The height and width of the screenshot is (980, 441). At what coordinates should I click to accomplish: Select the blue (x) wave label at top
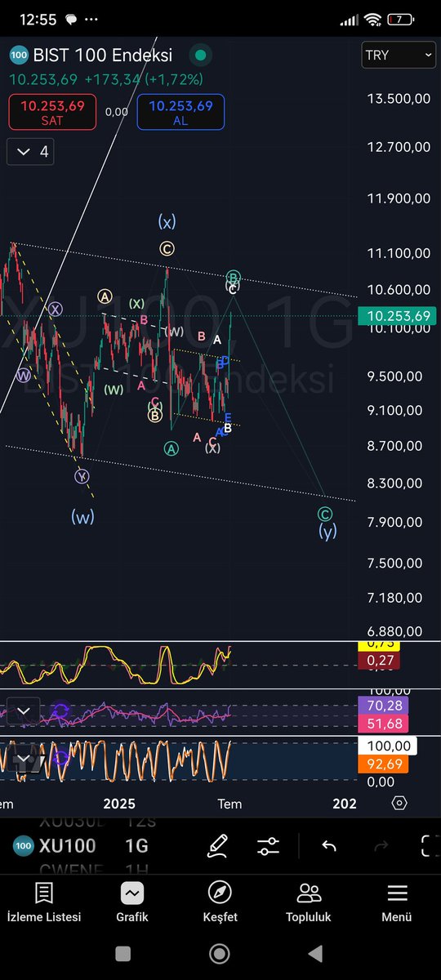point(167,221)
